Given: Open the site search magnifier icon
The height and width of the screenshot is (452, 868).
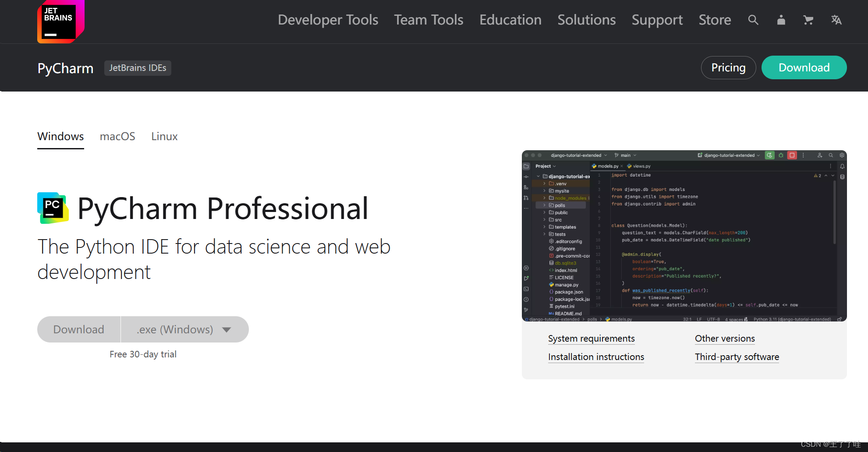Looking at the screenshot, I should point(753,20).
